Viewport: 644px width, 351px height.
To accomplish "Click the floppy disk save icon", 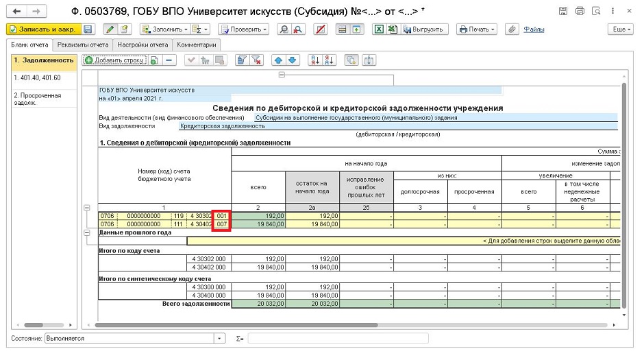I will click(x=88, y=29).
